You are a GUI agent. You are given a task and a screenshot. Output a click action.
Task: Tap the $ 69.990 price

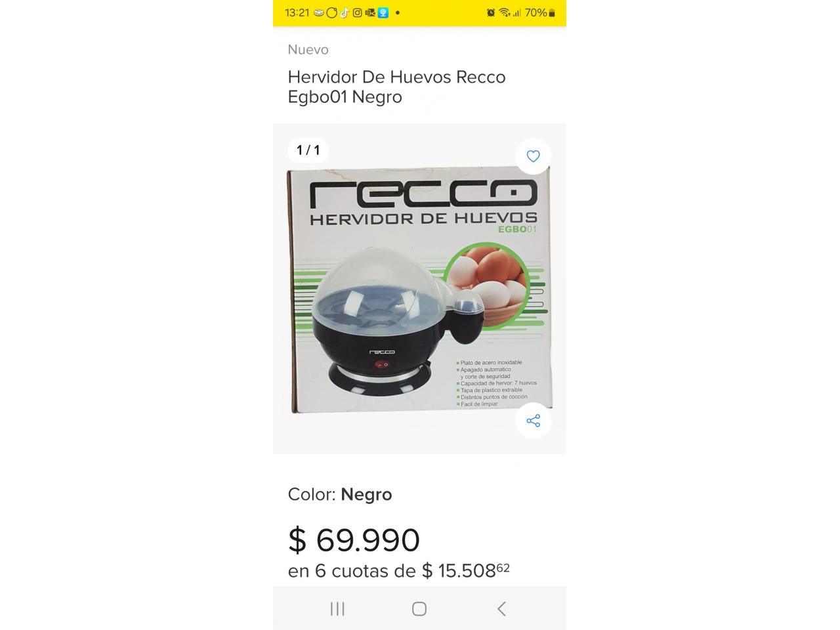(x=354, y=540)
